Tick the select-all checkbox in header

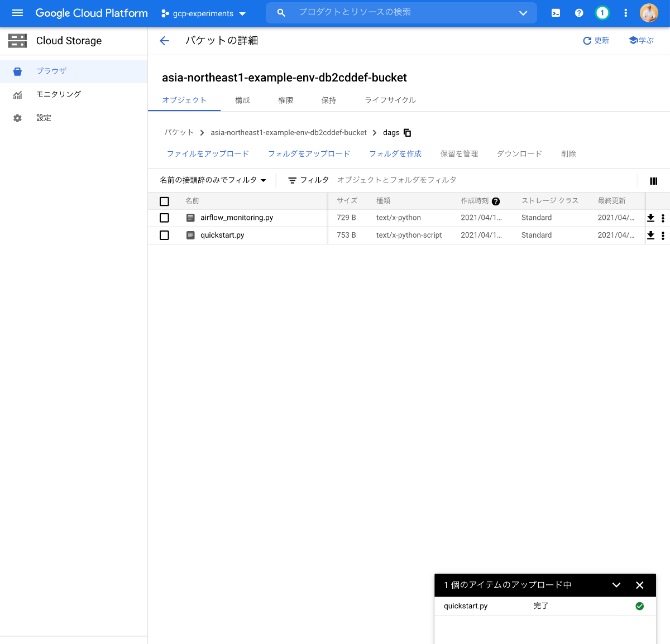[x=164, y=201]
